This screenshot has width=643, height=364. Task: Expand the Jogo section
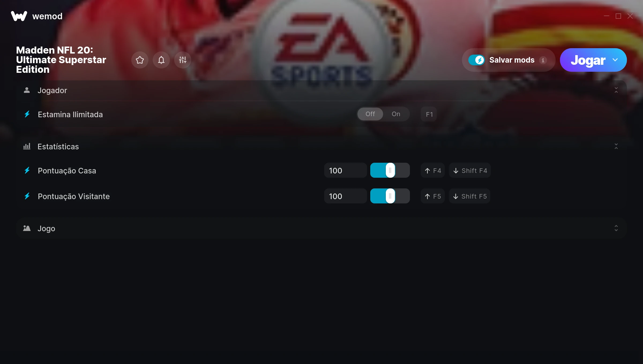[x=616, y=228]
